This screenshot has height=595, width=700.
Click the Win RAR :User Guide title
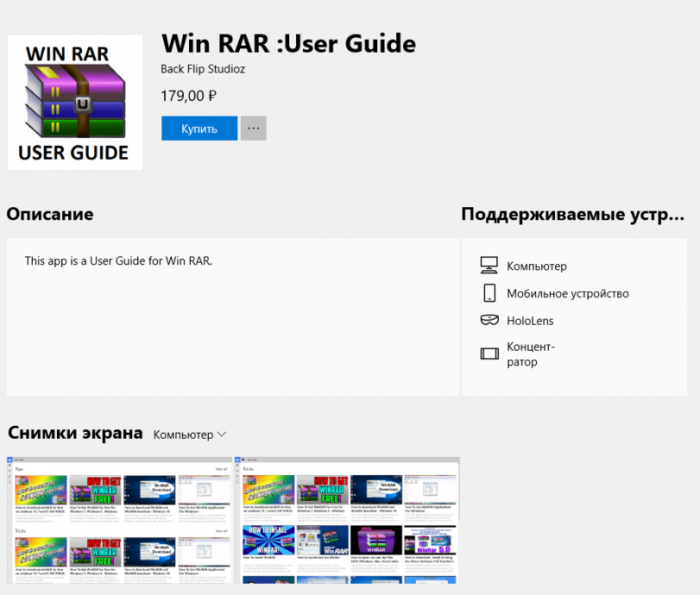coord(288,44)
